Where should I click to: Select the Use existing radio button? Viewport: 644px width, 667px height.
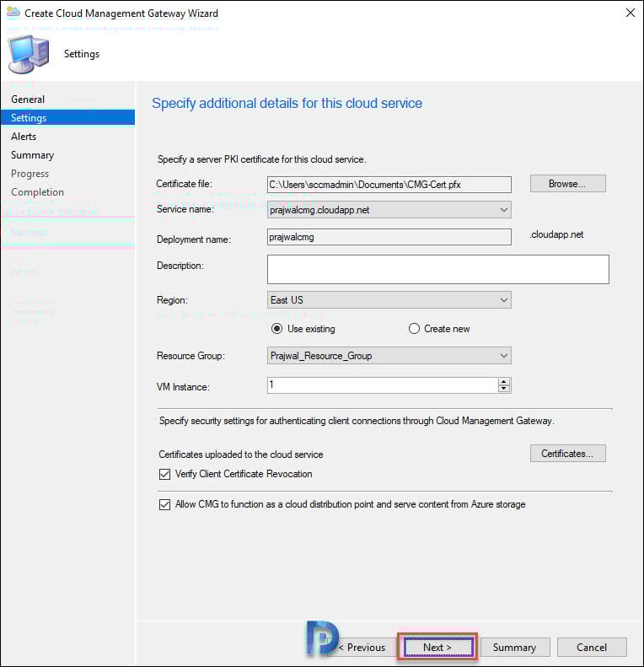point(277,329)
